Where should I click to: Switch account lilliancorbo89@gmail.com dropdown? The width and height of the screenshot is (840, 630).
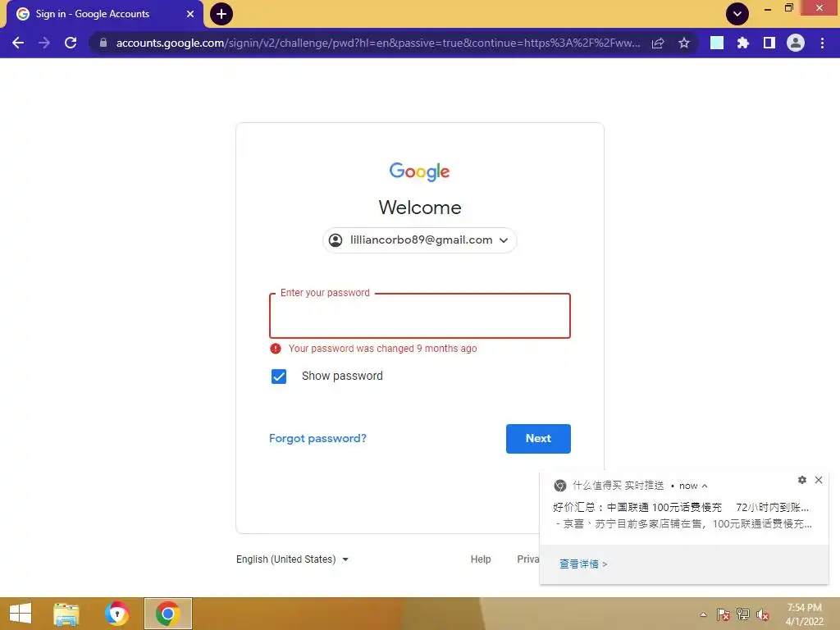tap(419, 240)
